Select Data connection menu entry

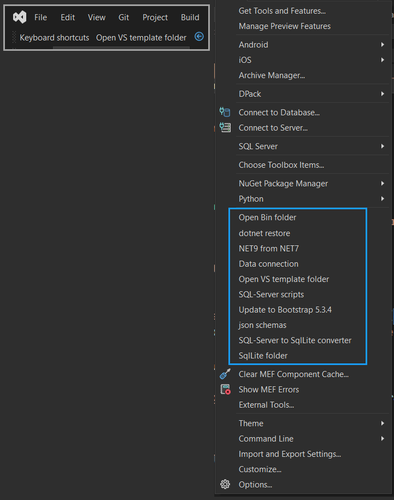coord(269,264)
